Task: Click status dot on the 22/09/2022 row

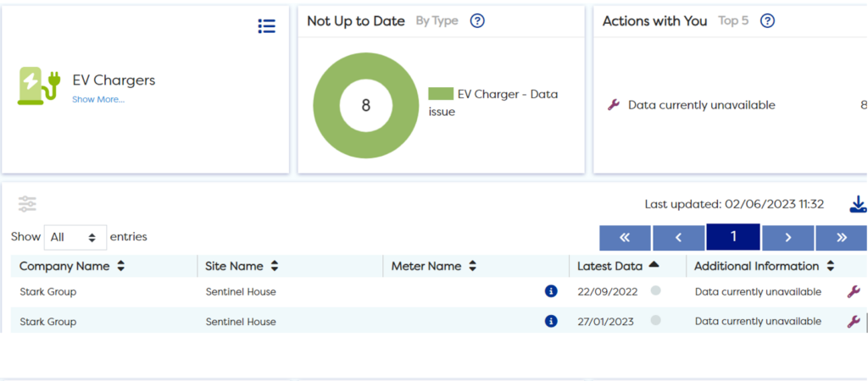Action: click(x=655, y=290)
